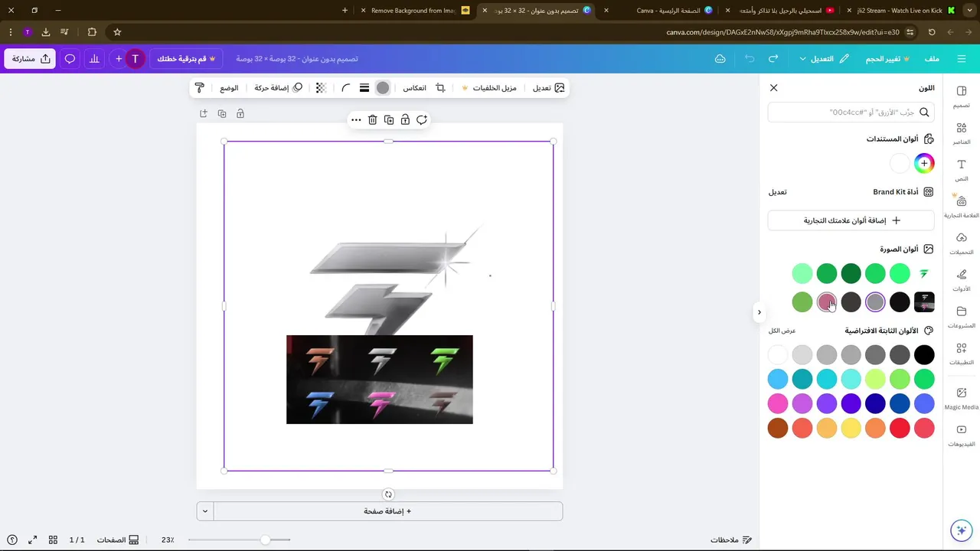Open the الوضع position menu

coord(229,88)
